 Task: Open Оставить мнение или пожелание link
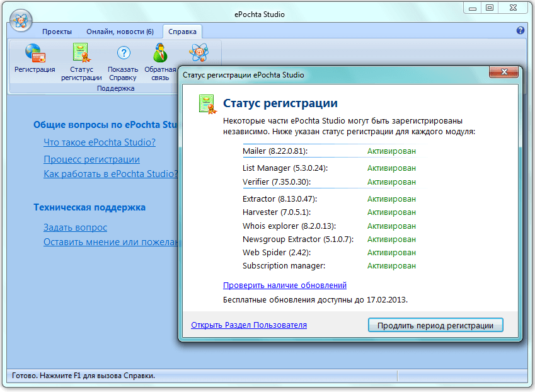point(110,242)
